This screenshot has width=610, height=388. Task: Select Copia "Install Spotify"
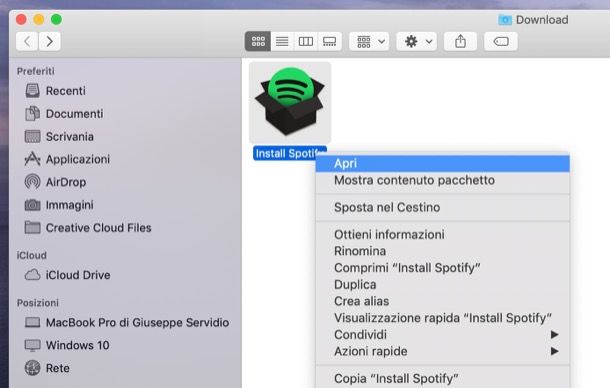(442, 379)
